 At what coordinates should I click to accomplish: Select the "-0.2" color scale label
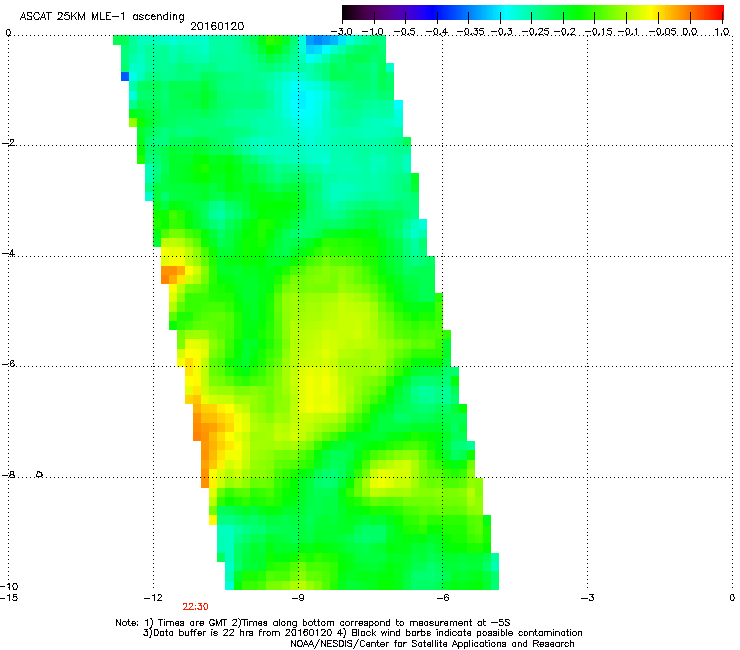tap(564, 32)
